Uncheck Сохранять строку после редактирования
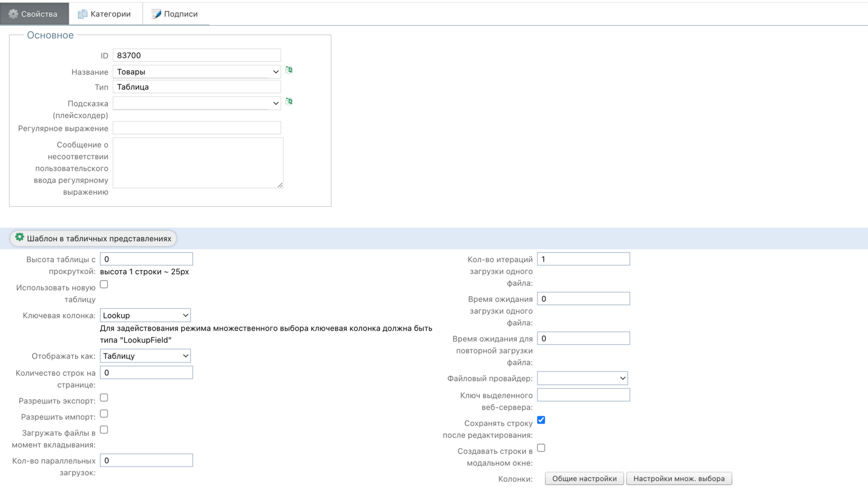Viewport: 868px width, 495px height. pyautogui.click(x=541, y=420)
